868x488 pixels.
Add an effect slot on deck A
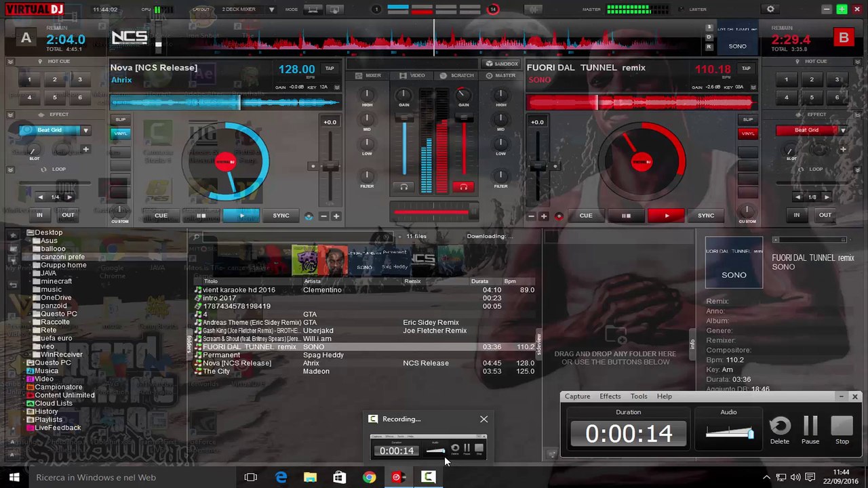pos(85,149)
